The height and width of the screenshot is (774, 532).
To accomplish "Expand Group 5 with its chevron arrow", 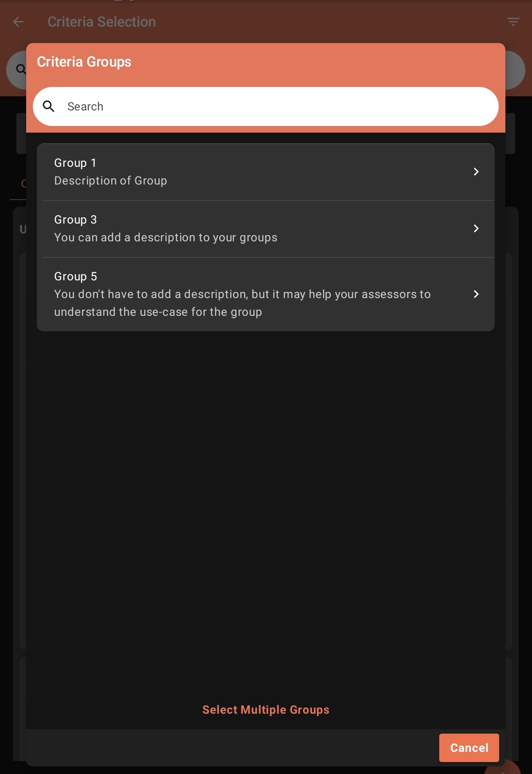I will tap(476, 294).
